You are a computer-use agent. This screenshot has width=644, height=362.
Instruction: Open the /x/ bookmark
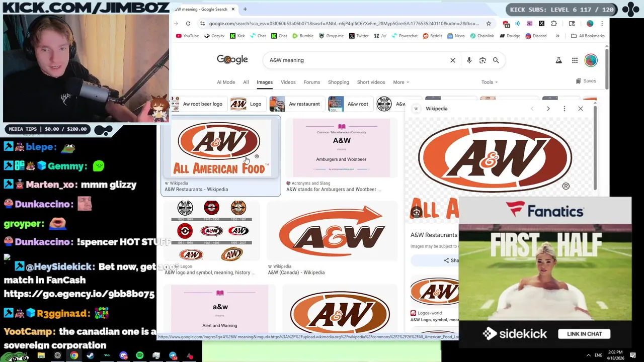pos(380,36)
